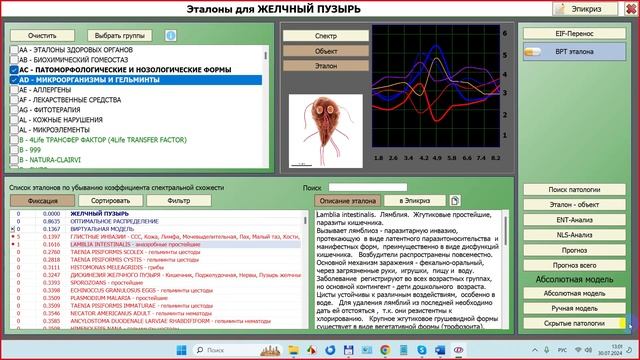Screen dimensions: 640x360
Task: Open the photo viewer taskbar icon
Action: [x=367, y=350]
